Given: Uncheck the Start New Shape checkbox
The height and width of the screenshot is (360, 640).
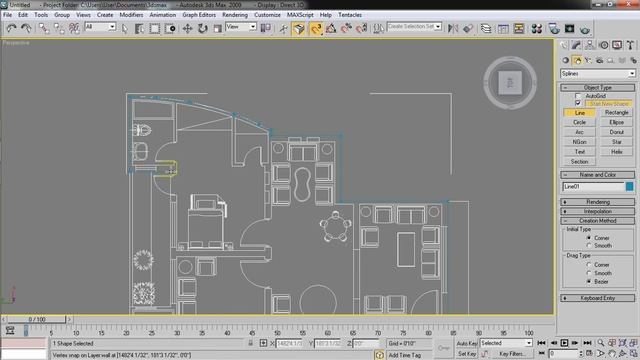Looking at the screenshot, I should point(578,103).
